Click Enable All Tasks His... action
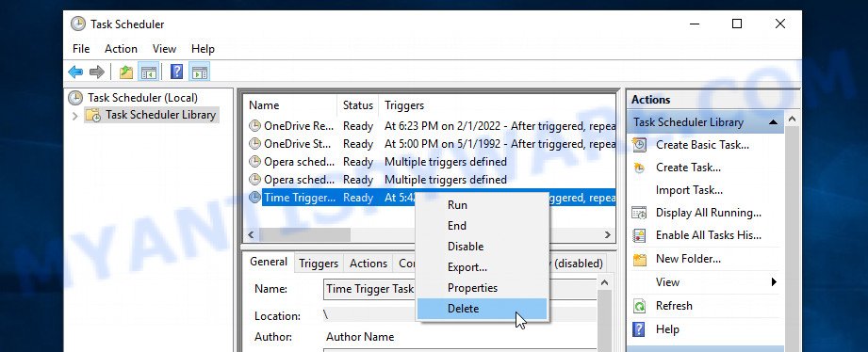The image size is (868, 352). (x=709, y=235)
